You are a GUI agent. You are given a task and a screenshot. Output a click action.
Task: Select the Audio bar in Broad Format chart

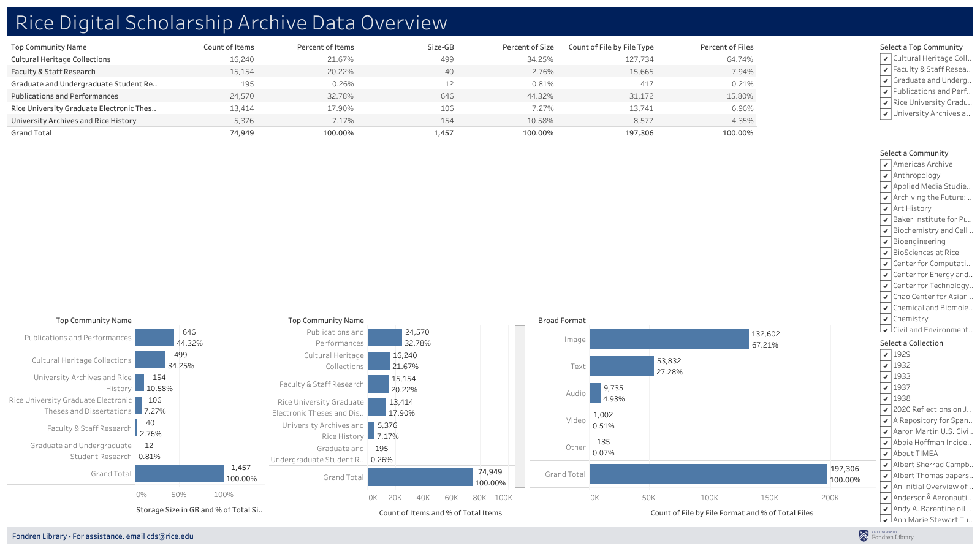click(595, 393)
